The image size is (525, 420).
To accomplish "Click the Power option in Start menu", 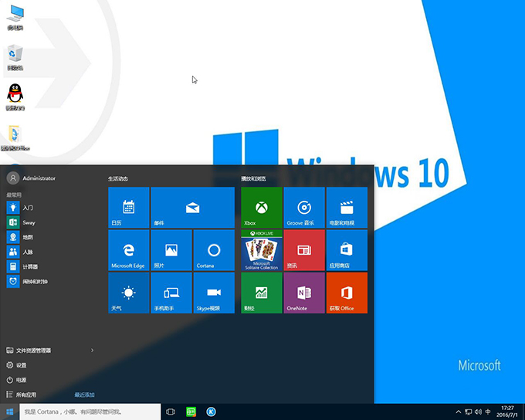I will 22,380.
